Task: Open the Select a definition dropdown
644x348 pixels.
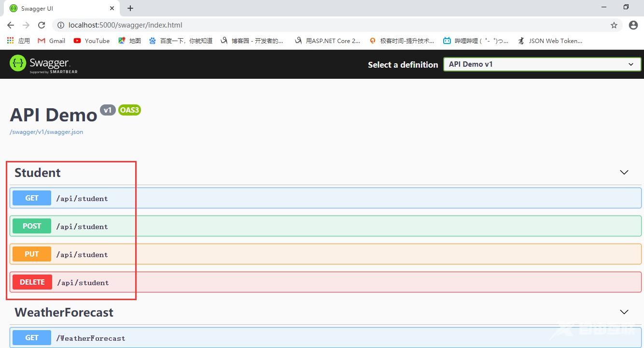Action: point(542,64)
